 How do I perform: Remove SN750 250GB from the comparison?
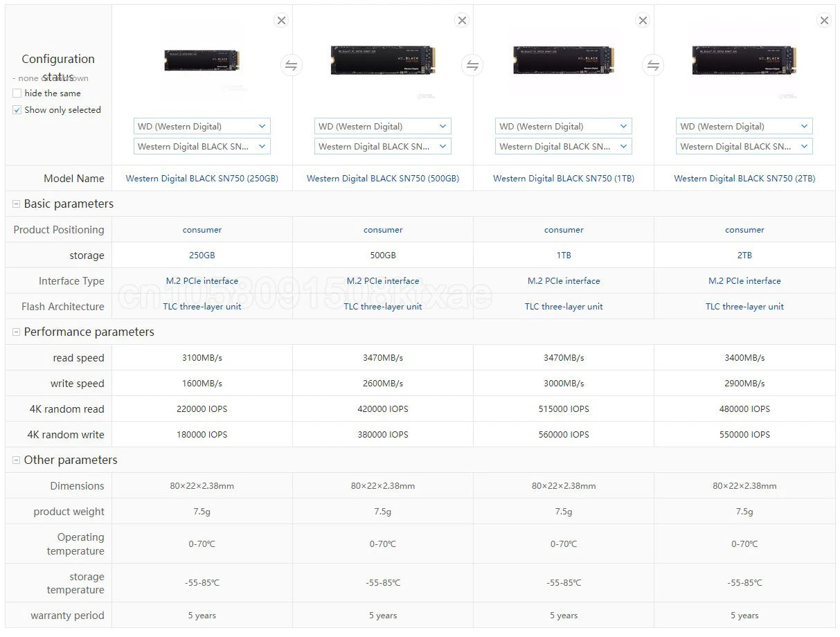[281, 20]
